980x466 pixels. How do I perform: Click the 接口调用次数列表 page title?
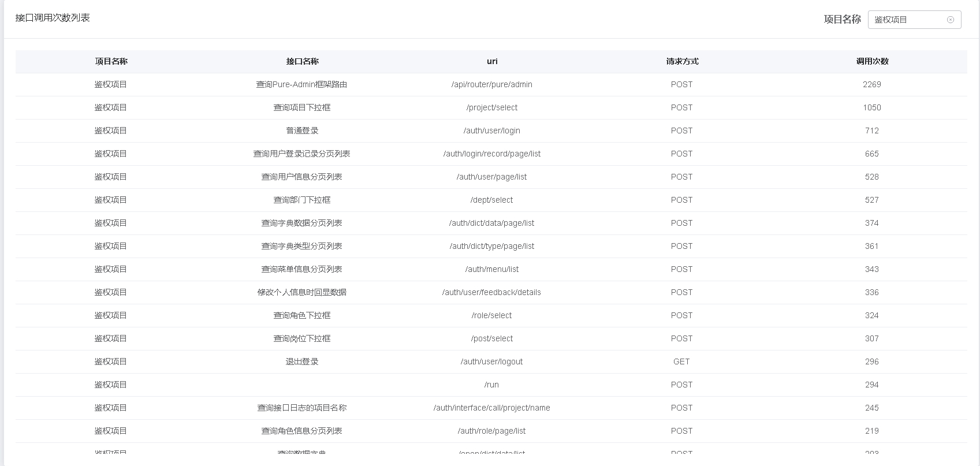pyautogui.click(x=53, y=18)
